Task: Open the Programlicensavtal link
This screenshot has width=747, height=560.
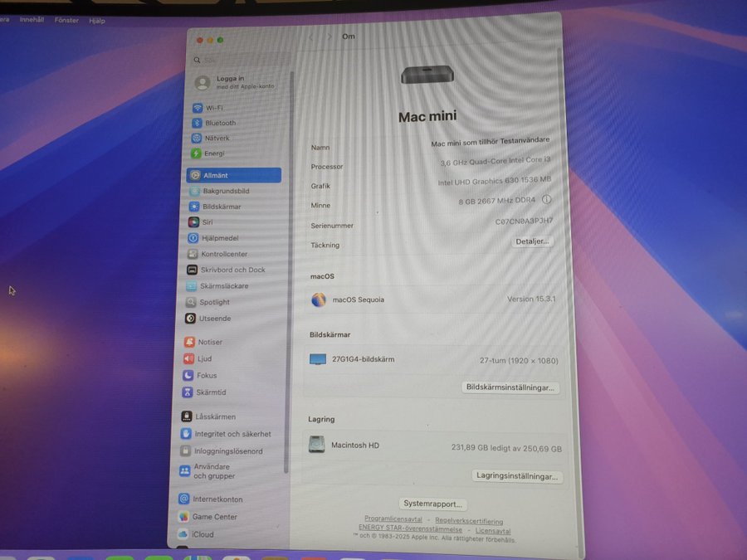Action: click(x=393, y=519)
